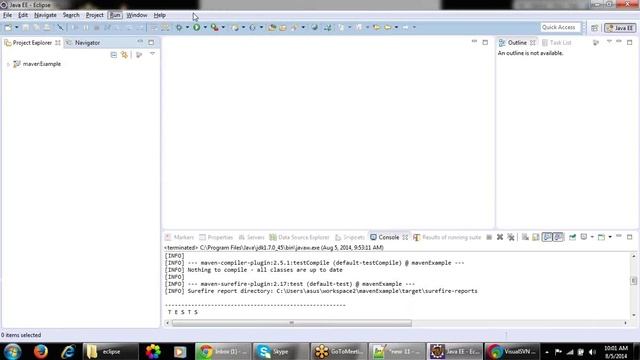Open the Markers tab
This screenshot has height=360, width=640.
180,237
